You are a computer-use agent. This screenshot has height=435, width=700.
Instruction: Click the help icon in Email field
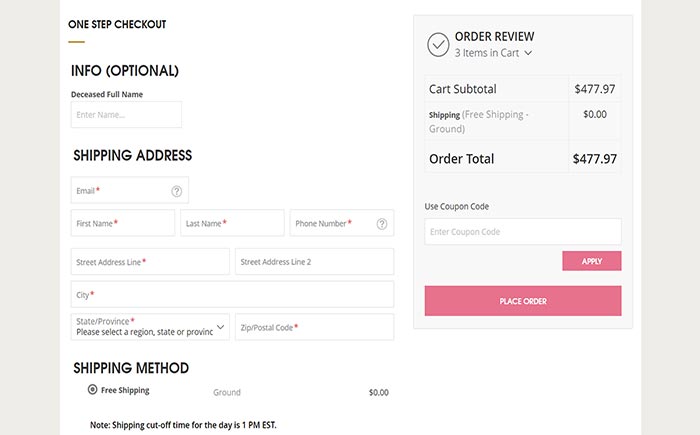(177, 191)
